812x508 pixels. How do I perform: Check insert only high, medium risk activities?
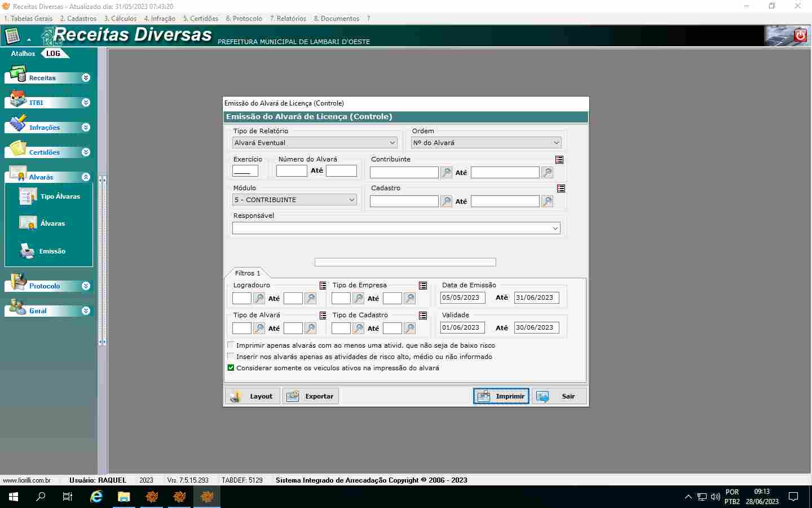coord(231,357)
